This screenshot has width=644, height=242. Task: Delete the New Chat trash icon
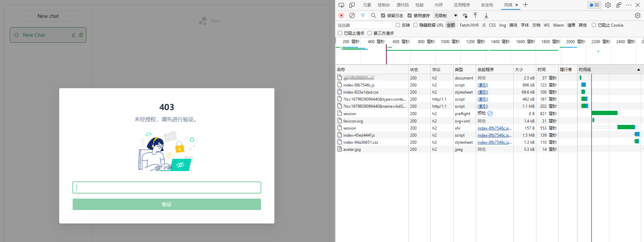click(x=81, y=35)
